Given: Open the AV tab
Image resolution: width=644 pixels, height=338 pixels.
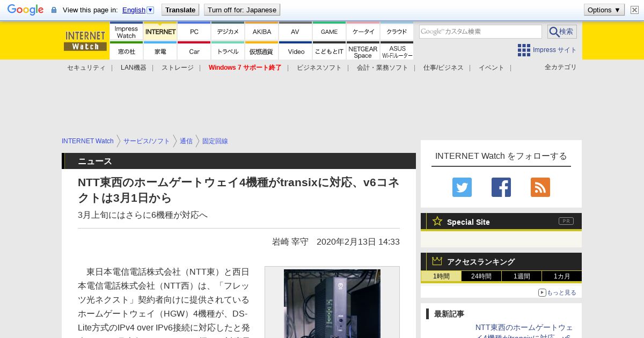Looking at the screenshot, I should (295, 32).
